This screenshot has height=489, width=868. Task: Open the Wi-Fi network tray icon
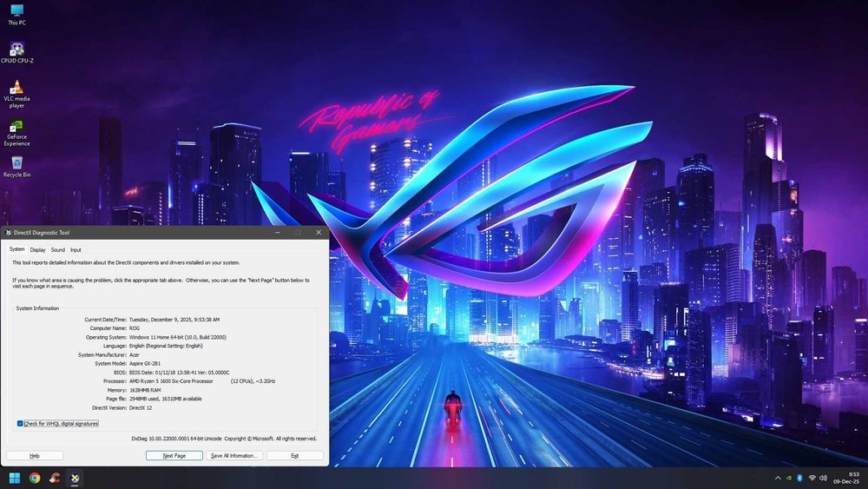click(x=812, y=478)
